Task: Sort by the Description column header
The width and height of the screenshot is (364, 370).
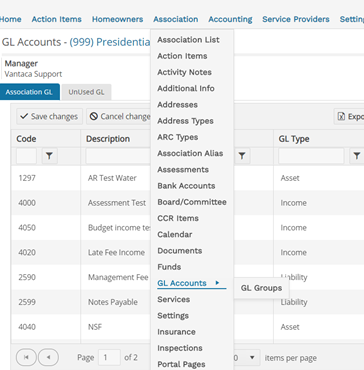Action: click(108, 139)
